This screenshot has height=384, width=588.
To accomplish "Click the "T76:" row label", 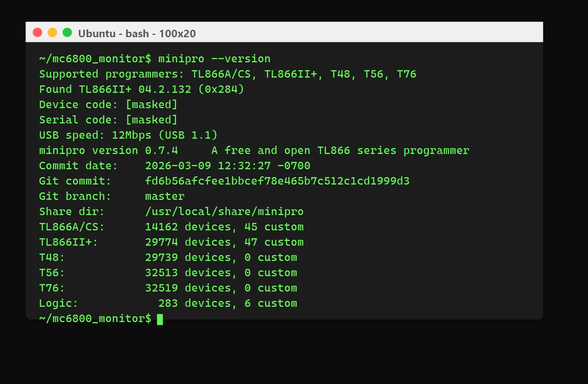I will (52, 288).
